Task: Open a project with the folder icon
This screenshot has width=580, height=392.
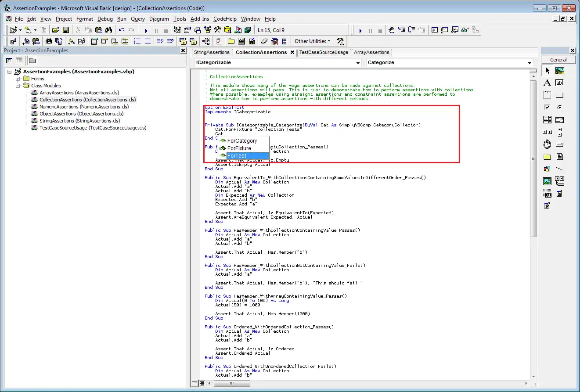Action: [55, 30]
